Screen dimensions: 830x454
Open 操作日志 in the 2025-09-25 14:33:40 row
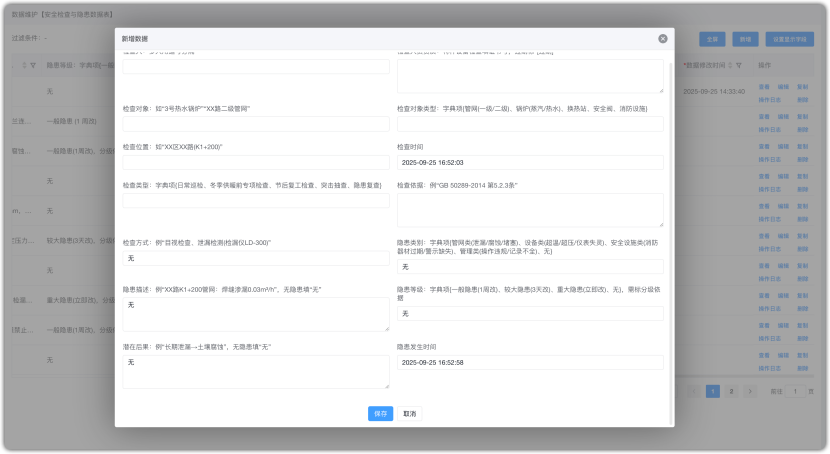[769, 99]
